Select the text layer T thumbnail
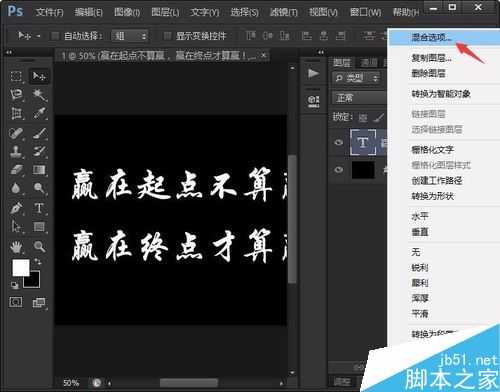 (x=363, y=143)
